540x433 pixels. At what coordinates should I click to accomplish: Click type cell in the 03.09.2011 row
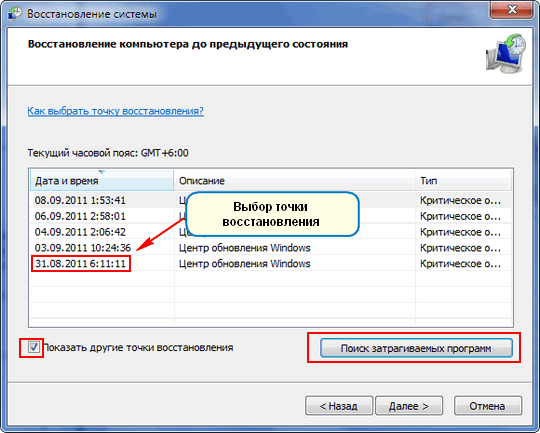460,248
